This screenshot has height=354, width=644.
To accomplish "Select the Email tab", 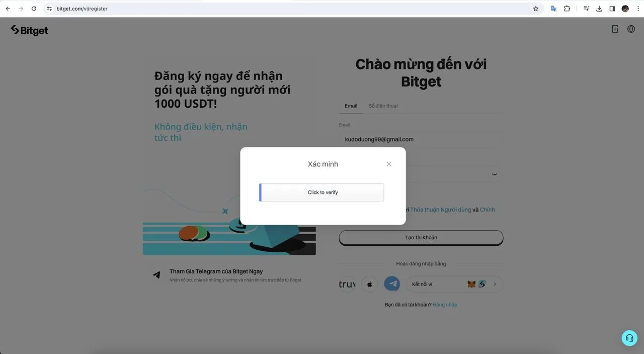I will (x=351, y=106).
